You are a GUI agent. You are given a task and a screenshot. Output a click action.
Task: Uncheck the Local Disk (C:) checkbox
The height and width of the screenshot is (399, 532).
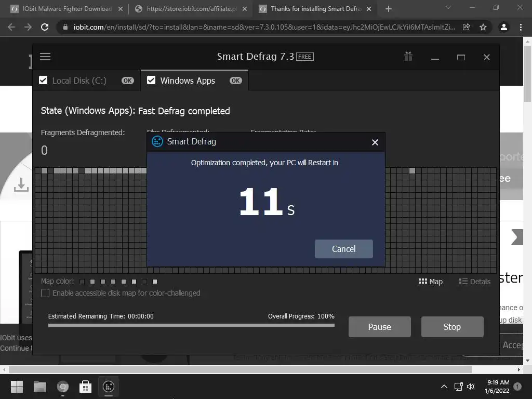pyautogui.click(x=43, y=81)
